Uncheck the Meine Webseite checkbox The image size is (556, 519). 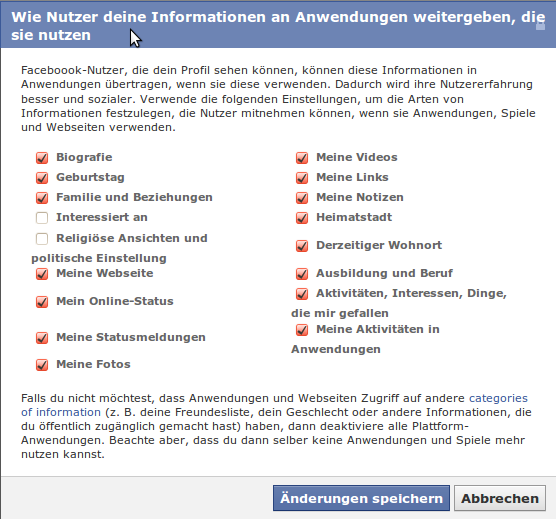point(42,274)
